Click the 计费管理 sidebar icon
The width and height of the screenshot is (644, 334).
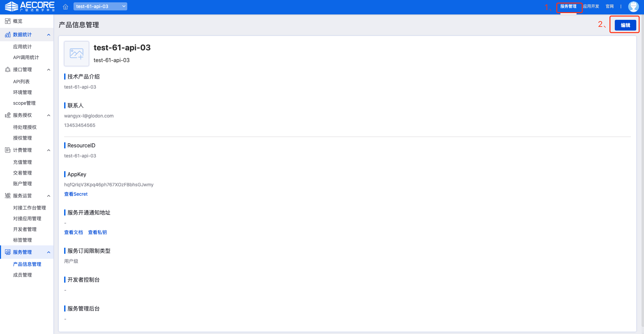pyautogui.click(x=8, y=150)
